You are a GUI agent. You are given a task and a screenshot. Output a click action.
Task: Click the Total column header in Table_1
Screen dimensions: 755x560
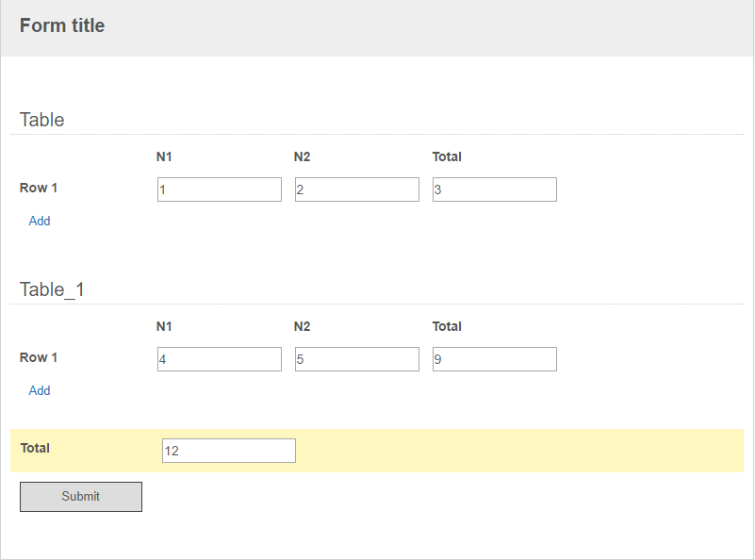[447, 326]
